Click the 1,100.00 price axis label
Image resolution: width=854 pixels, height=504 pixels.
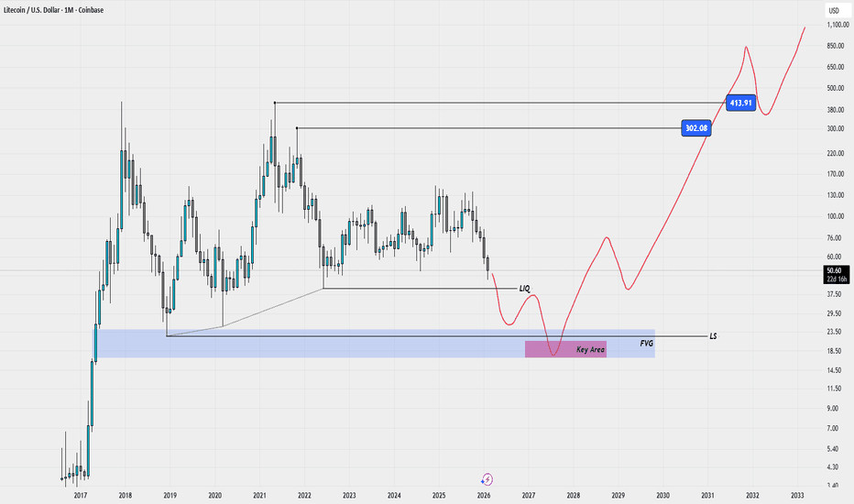coord(834,27)
